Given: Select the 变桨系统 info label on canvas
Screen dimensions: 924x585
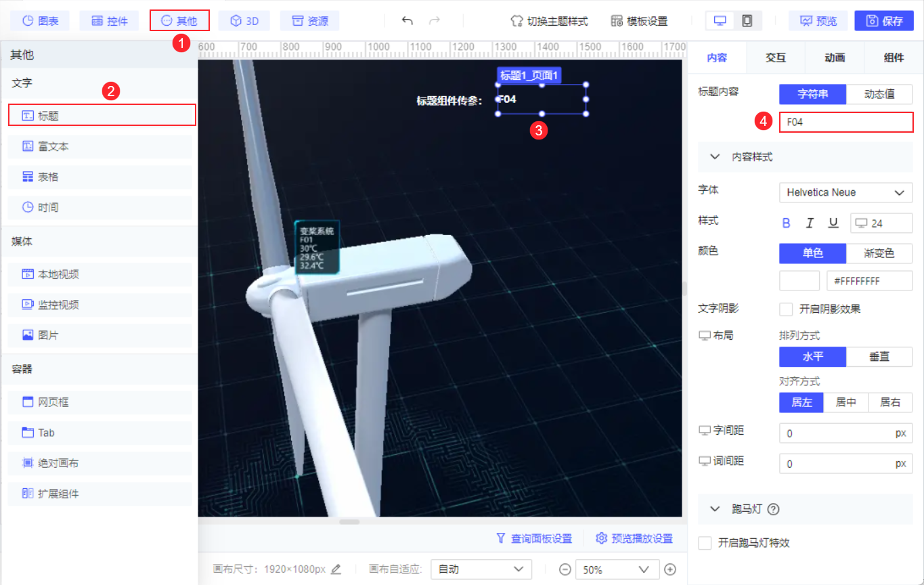Looking at the screenshot, I should (x=317, y=247).
